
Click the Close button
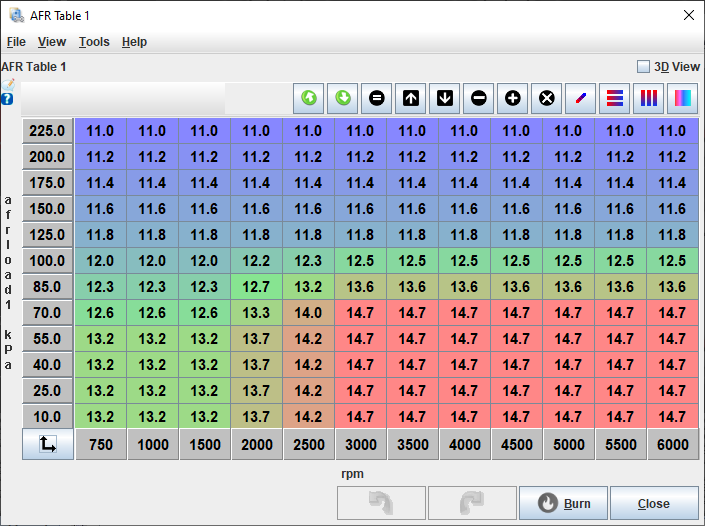[x=654, y=503]
